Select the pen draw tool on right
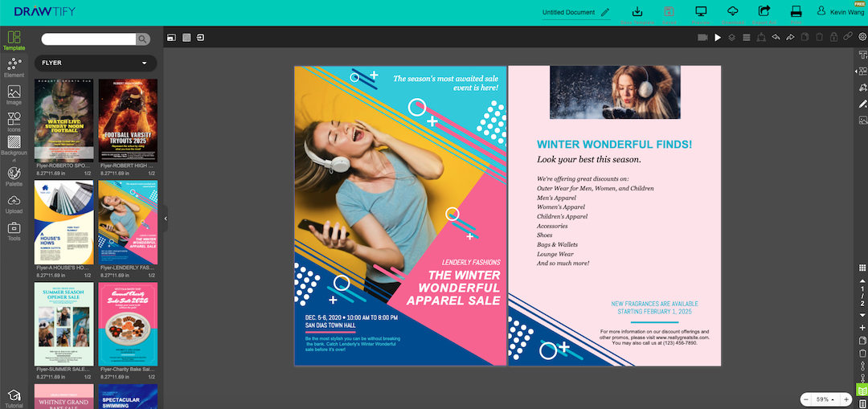868x409 pixels. coord(862,104)
